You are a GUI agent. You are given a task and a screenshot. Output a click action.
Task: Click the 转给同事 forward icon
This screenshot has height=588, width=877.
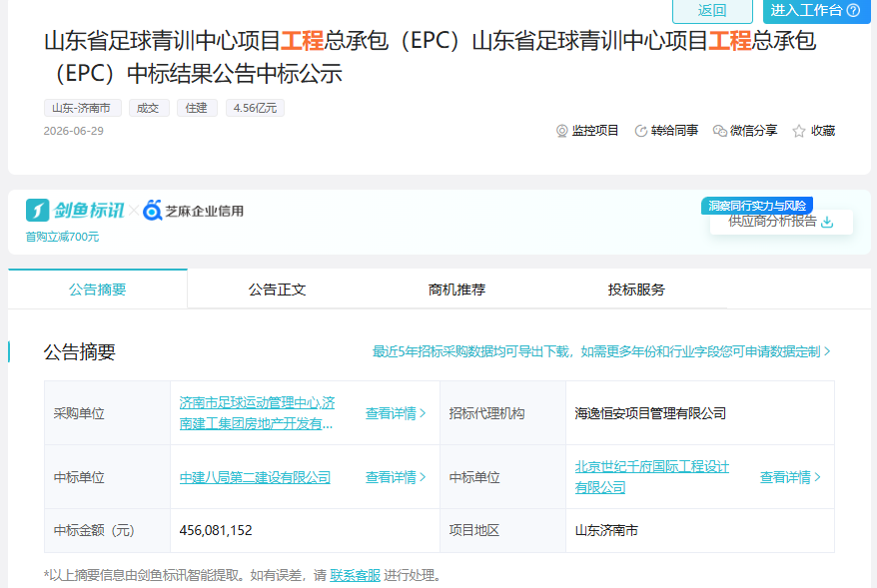click(x=641, y=131)
